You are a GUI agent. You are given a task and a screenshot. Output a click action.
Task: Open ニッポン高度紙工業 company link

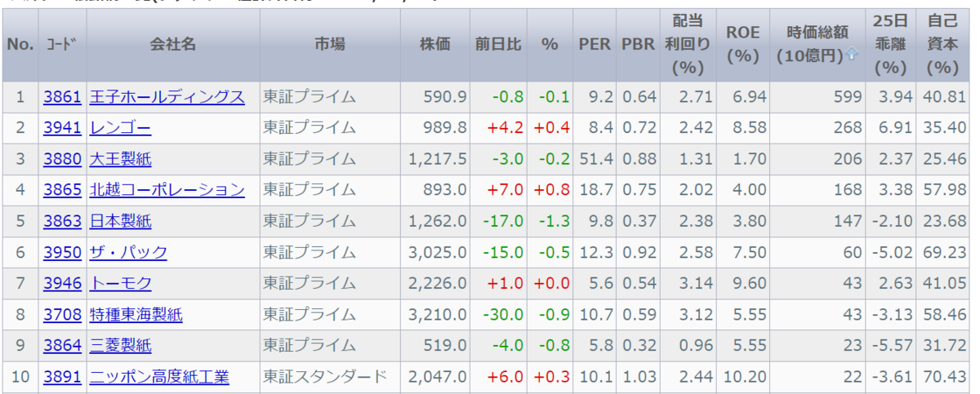pos(159,377)
